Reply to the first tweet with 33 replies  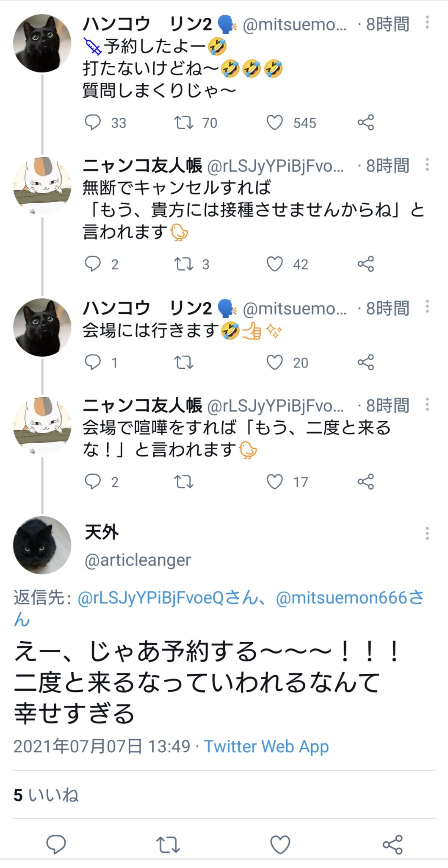[93, 122]
